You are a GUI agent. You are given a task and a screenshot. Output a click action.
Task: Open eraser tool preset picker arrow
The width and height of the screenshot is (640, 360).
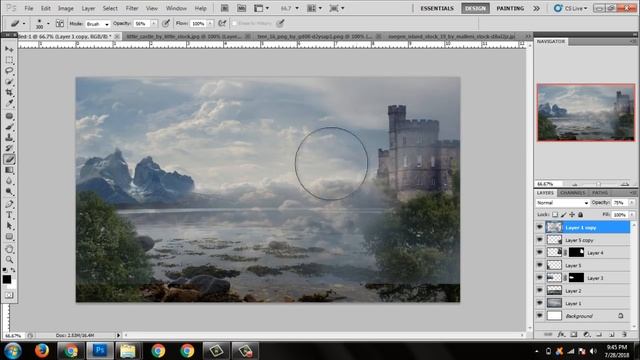(x=24, y=24)
